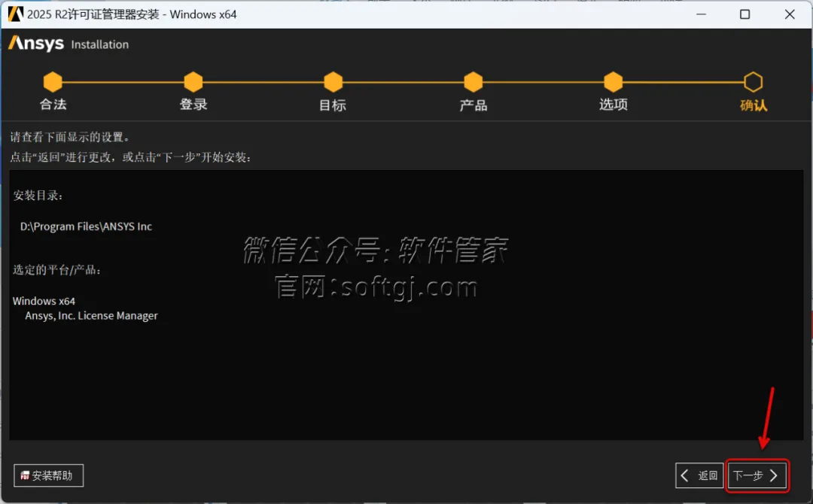Click the 请查看下面显示的设置 instruction text
The height and width of the screenshot is (504, 813).
[70, 137]
